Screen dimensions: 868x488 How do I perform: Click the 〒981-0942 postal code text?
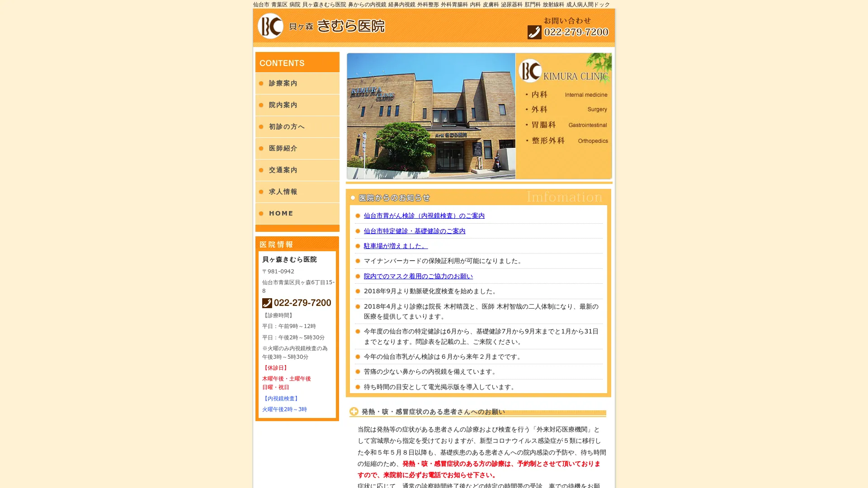click(278, 272)
